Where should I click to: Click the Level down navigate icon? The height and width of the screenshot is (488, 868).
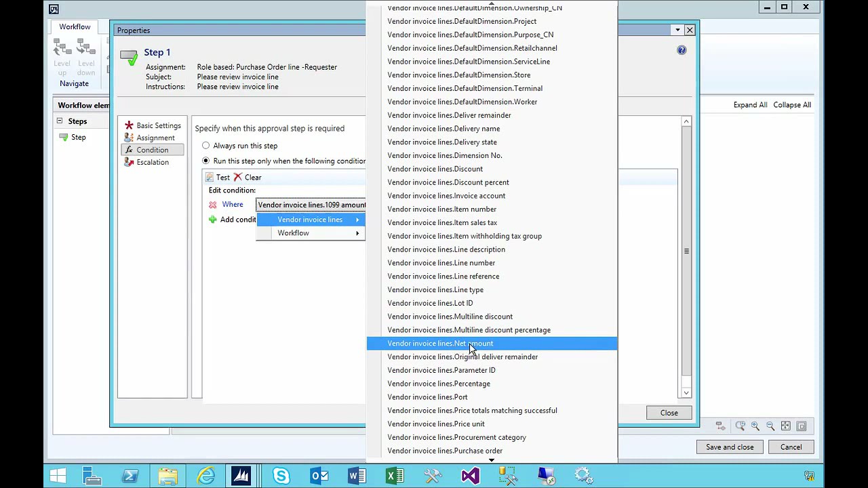click(x=86, y=47)
